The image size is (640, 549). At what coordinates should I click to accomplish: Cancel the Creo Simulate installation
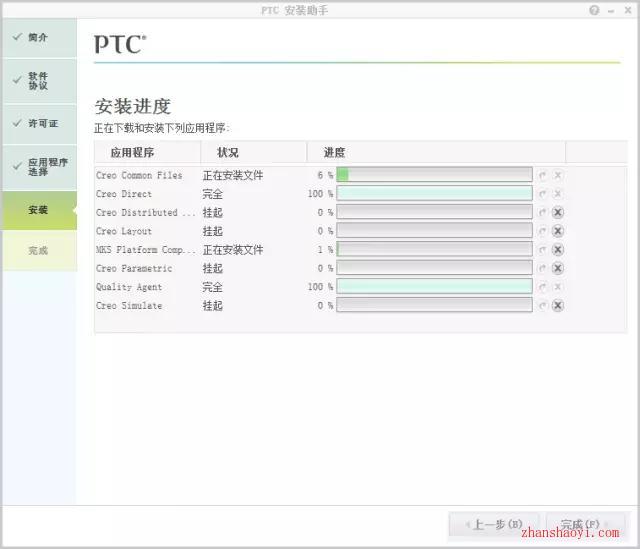[x=558, y=305]
